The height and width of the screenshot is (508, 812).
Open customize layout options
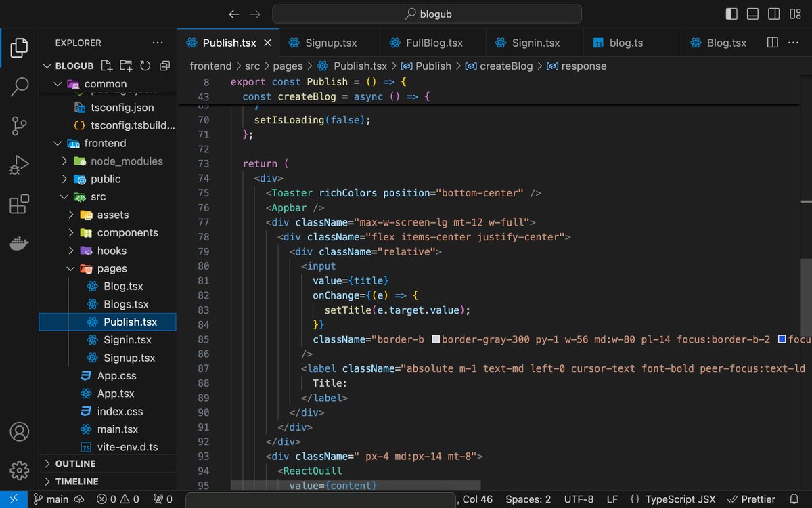click(x=795, y=14)
